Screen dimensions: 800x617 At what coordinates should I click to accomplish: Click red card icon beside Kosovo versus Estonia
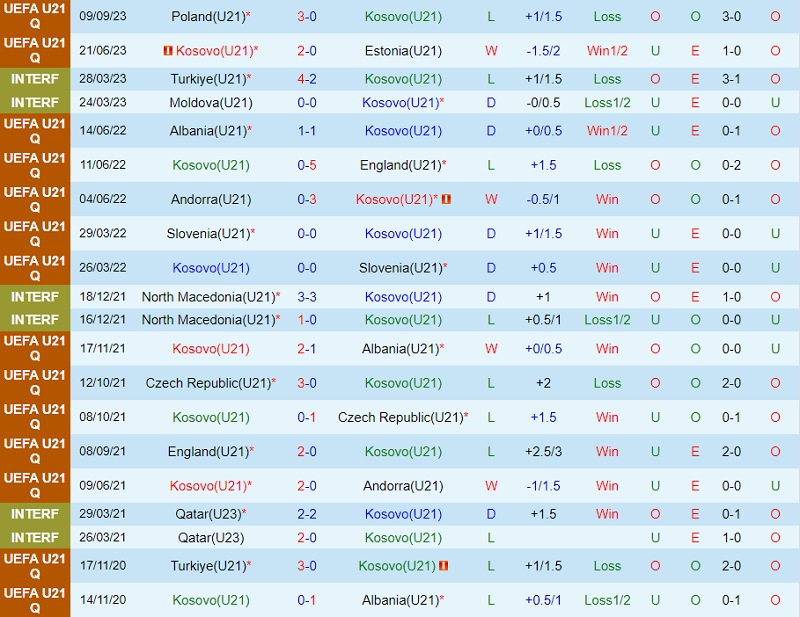pos(168,51)
